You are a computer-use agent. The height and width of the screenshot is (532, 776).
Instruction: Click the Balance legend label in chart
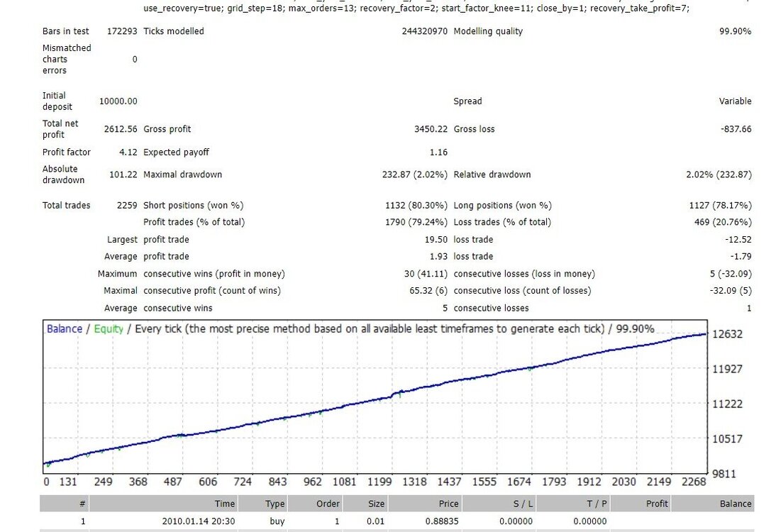click(x=65, y=329)
